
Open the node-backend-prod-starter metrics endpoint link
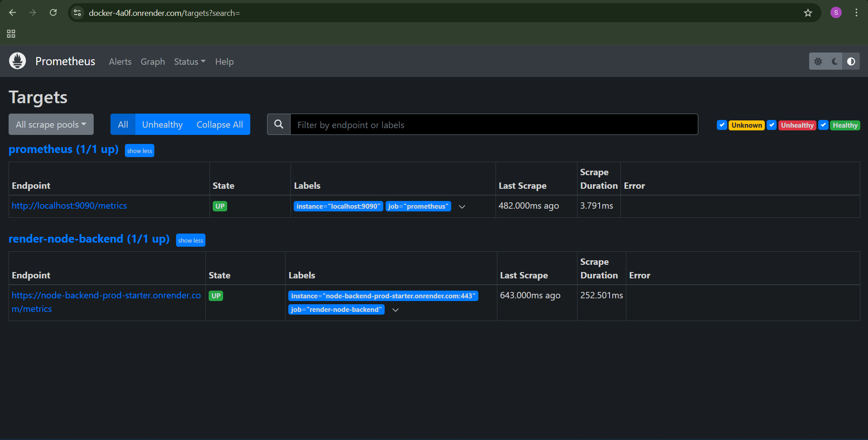pos(106,302)
